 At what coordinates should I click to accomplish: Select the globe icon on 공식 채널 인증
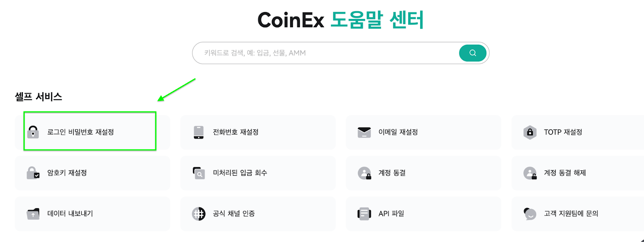[198, 213]
